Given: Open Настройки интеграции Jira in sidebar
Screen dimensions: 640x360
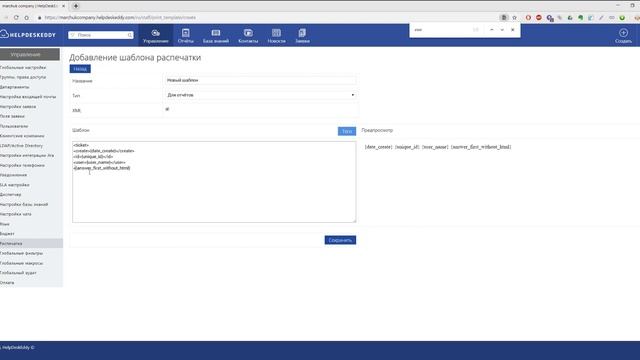Looking at the screenshot, I should [27, 156].
